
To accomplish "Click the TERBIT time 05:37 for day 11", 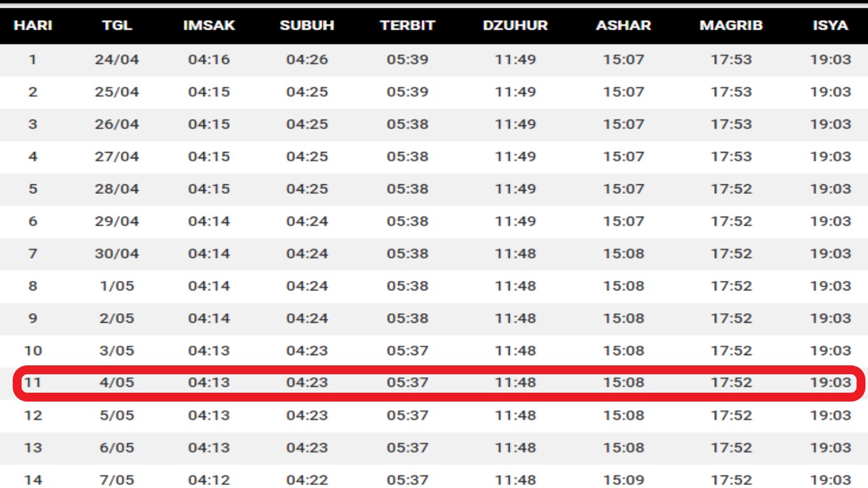I will coord(407,383).
